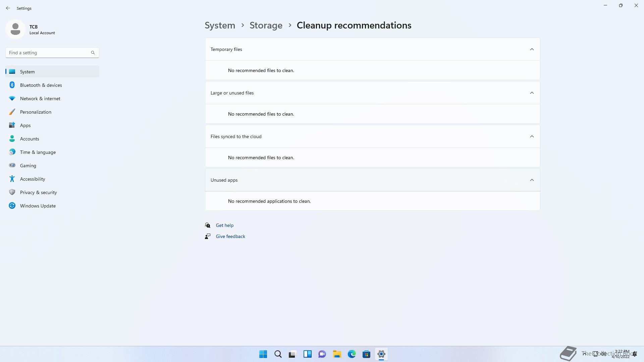Click the Get help headset icon
The width and height of the screenshot is (644, 362).
tap(208, 225)
